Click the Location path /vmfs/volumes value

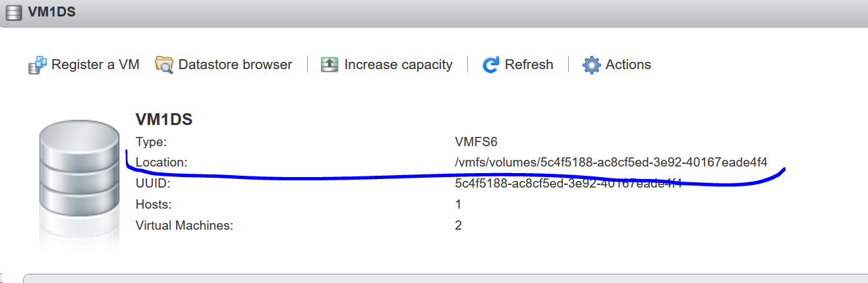click(611, 162)
